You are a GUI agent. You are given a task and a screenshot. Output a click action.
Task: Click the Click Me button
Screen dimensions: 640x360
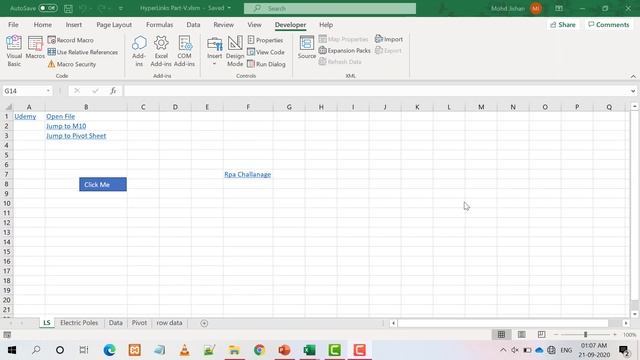[103, 184]
